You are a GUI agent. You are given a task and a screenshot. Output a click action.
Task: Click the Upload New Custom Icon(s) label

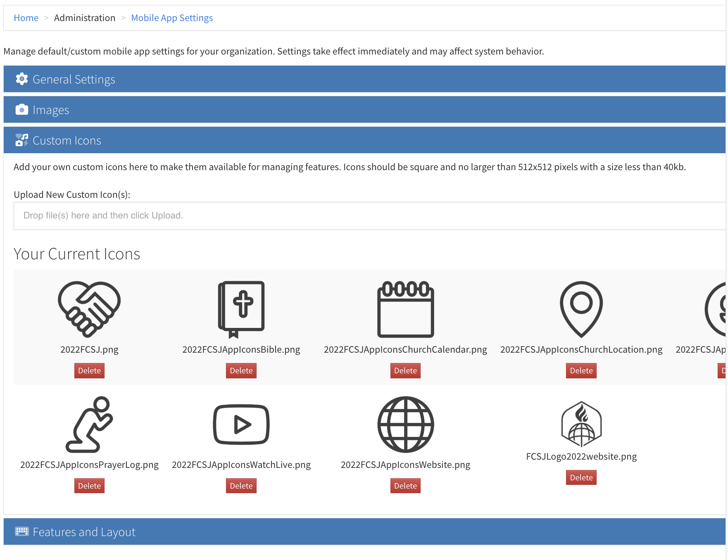click(72, 195)
